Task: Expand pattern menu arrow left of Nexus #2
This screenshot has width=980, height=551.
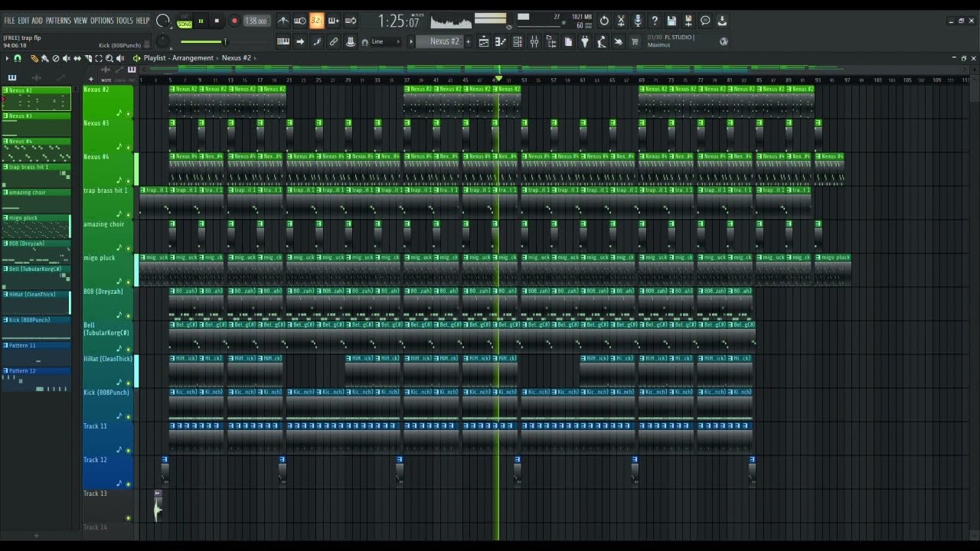Action: 411,41
